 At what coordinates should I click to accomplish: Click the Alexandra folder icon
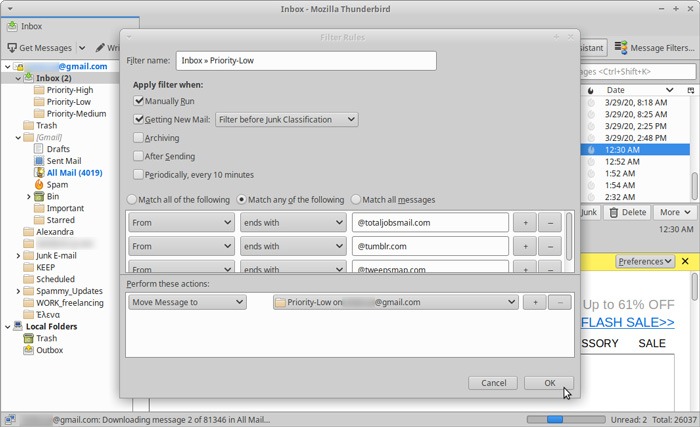tap(29, 231)
